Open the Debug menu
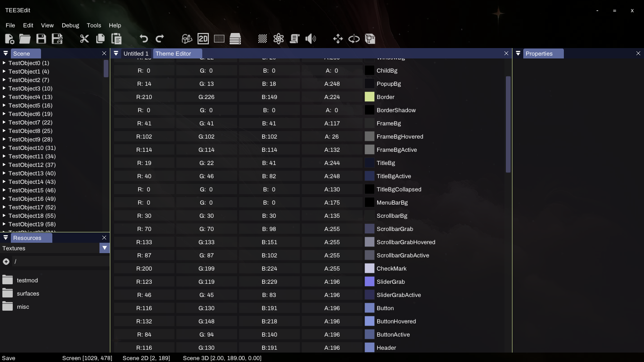Image resolution: width=644 pixels, height=362 pixels. 70,25
